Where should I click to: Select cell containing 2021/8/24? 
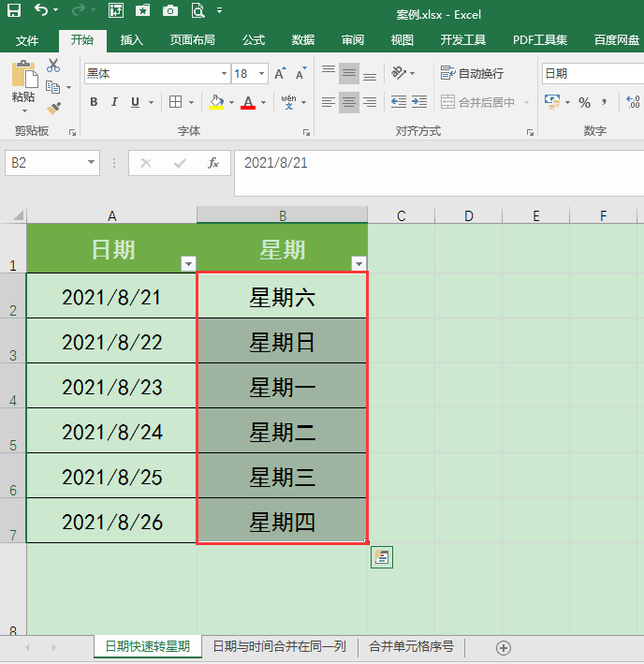(x=111, y=431)
